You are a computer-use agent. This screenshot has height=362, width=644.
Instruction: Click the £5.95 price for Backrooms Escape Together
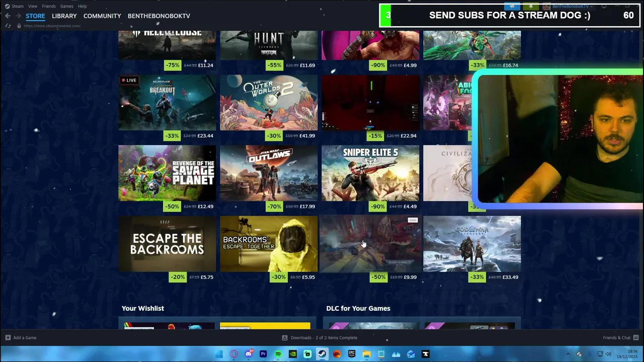pos(308,277)
